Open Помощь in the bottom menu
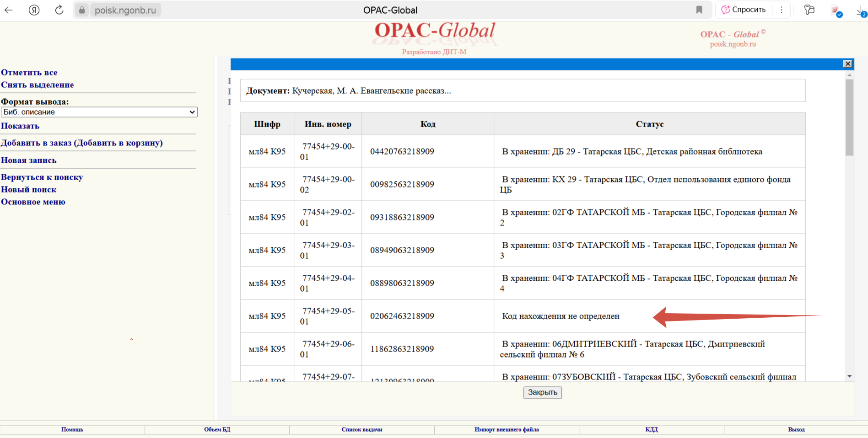Image resolution: width=868 pixels, height=438 pixels. [x=72, y=429]
